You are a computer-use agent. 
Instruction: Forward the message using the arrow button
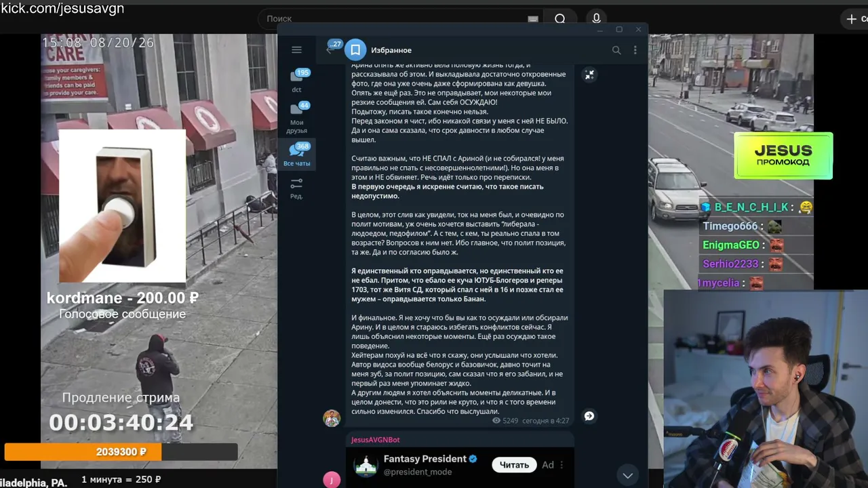point(589,416)
